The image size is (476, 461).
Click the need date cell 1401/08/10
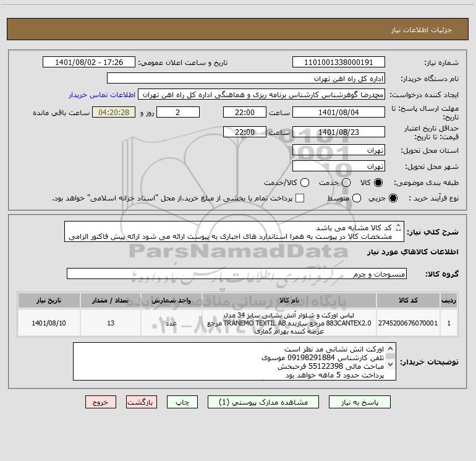(x=49, y=323)
